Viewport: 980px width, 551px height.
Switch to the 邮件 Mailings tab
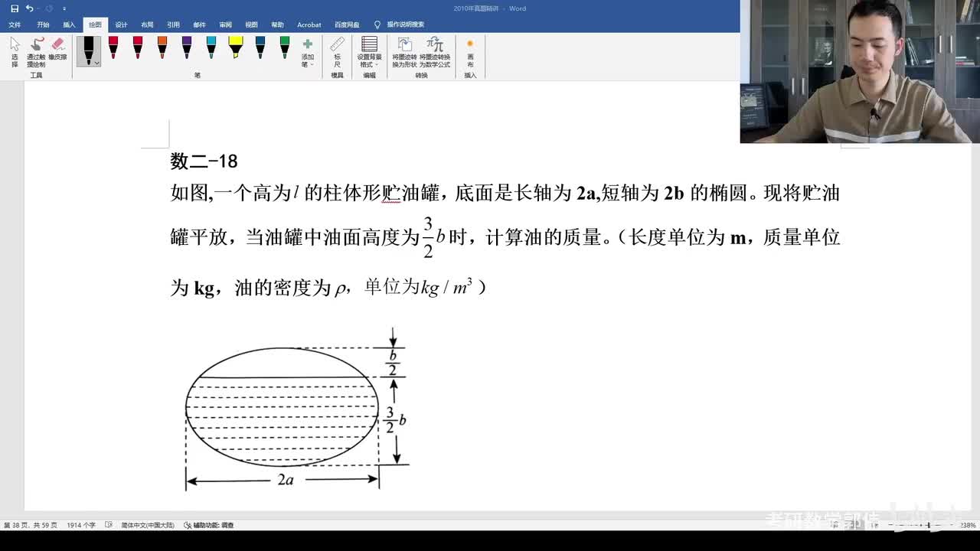[199, 24]
